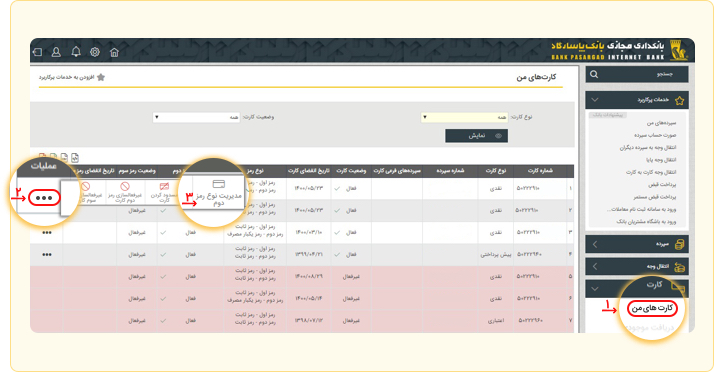Select 'کارت های من' in the card menu
The image size is (714, 372).
coord(652,308)
